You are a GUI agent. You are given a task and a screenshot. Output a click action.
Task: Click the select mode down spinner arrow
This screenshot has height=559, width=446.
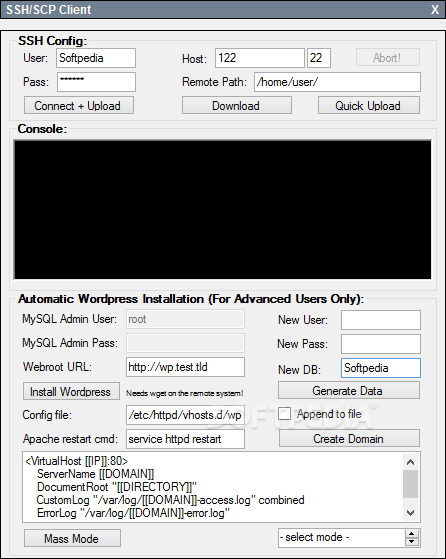click(412, 542)
